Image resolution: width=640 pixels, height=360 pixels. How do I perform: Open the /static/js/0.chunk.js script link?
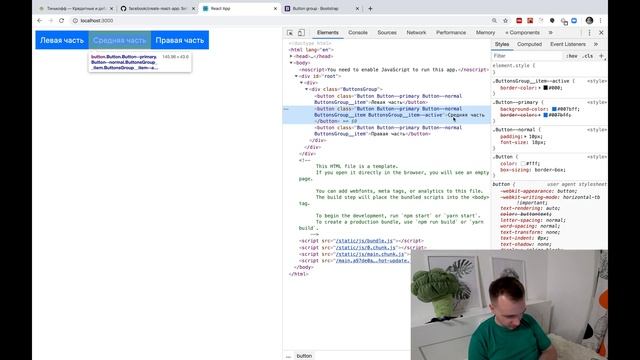[365, 247]
